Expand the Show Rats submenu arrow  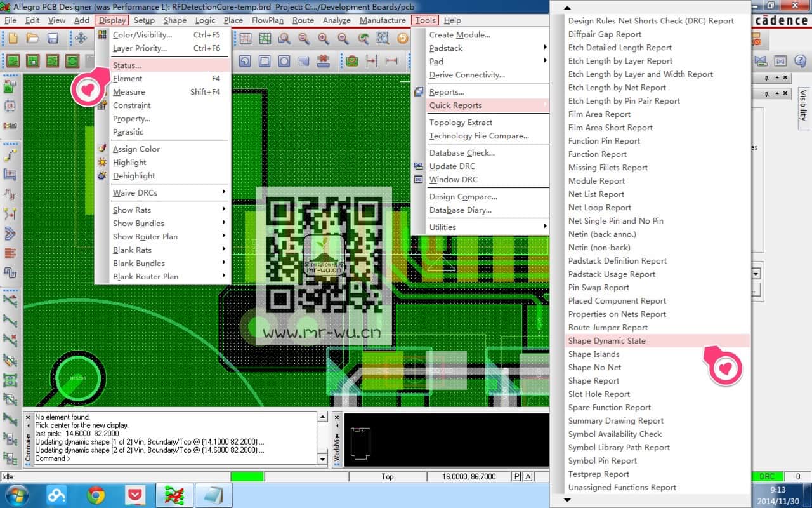[224, 210]
